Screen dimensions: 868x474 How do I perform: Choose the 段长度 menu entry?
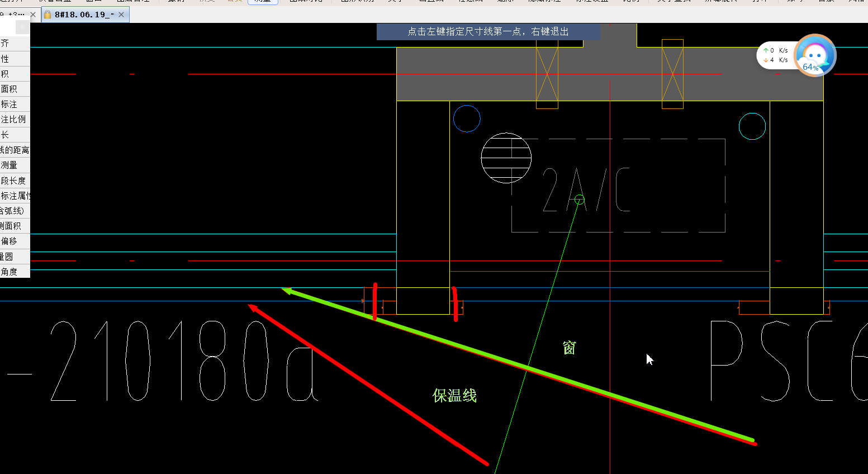coord(15,181)
